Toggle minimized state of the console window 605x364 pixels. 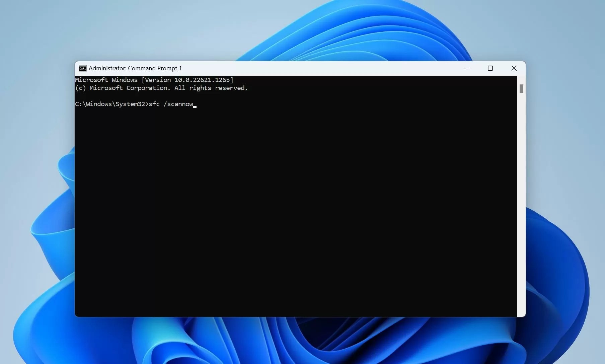467,68
